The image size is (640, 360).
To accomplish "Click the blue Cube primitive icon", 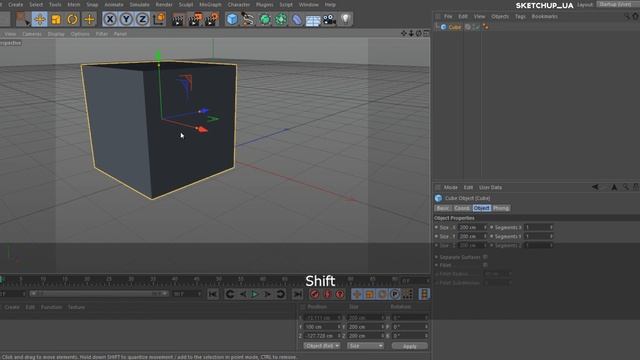I will coord(232,19).
